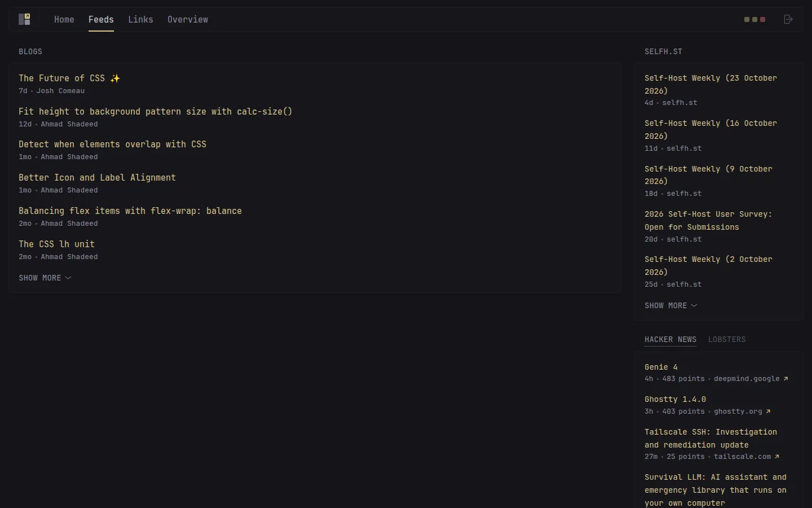This screenshot has width=812, height=508.
Task: Open the "Ghostty 1.4.0" story
Action: (675, 399)
